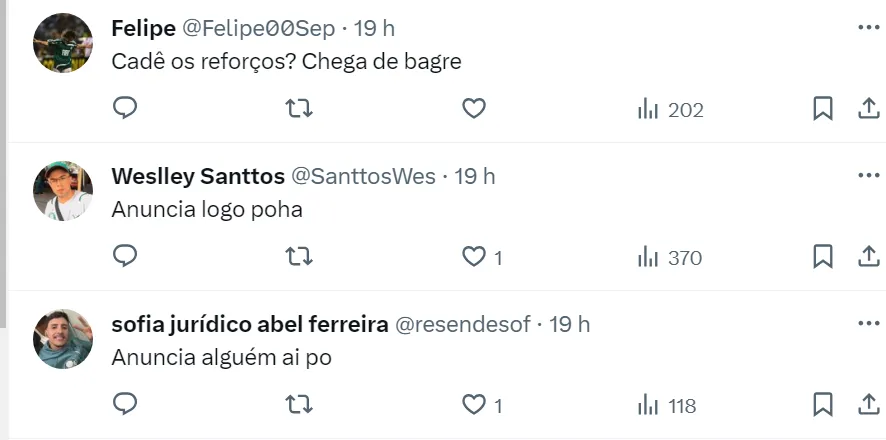The width and height of the screenshot is (886, 440).
Task: Click sofia jurídico abel ferreira display name
Action: (249, 325)
